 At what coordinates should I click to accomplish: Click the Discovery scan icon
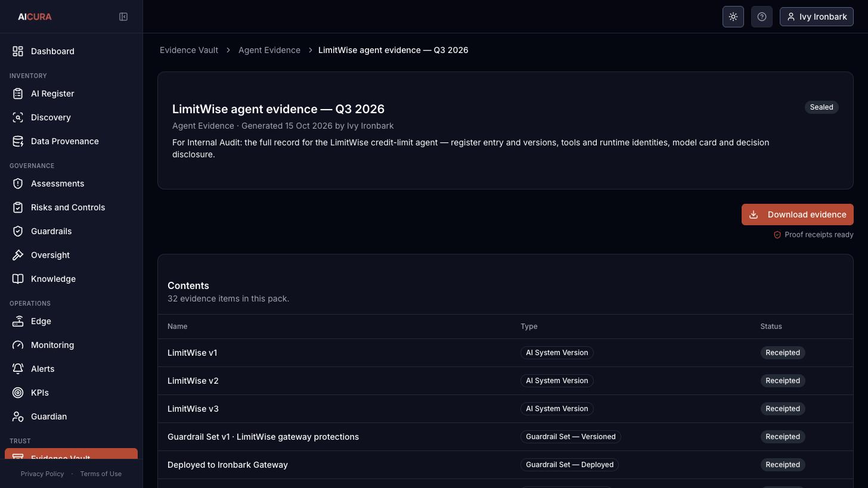click(x=18, y=117)
